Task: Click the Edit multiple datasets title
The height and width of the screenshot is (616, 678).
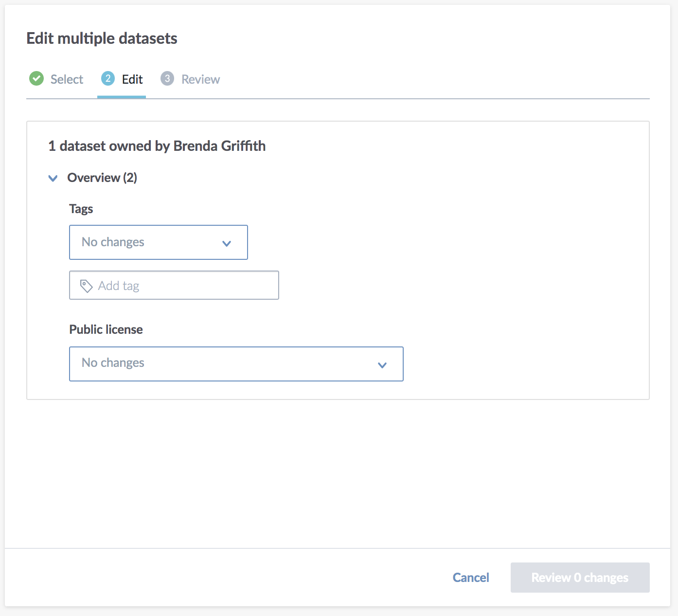Action: pyautogui.click(x=102, y=38)
